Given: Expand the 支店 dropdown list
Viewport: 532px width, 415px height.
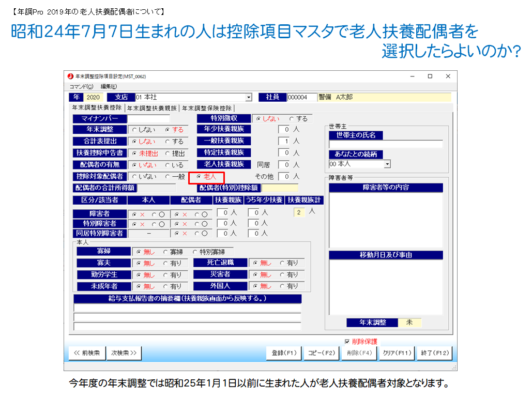Looking at the screenshot, I should pos(248,97).
